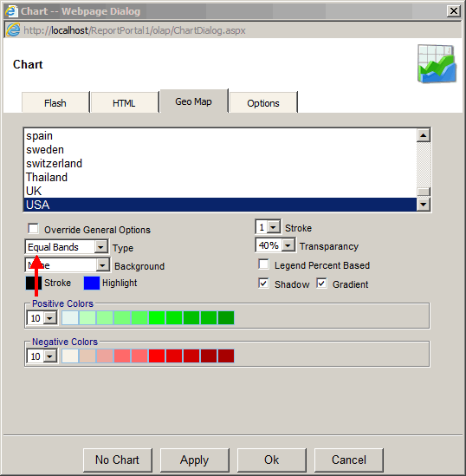Open the Equal Bands Type dropdown
Viewport: 466px width, 476px height.
(67, 247)
